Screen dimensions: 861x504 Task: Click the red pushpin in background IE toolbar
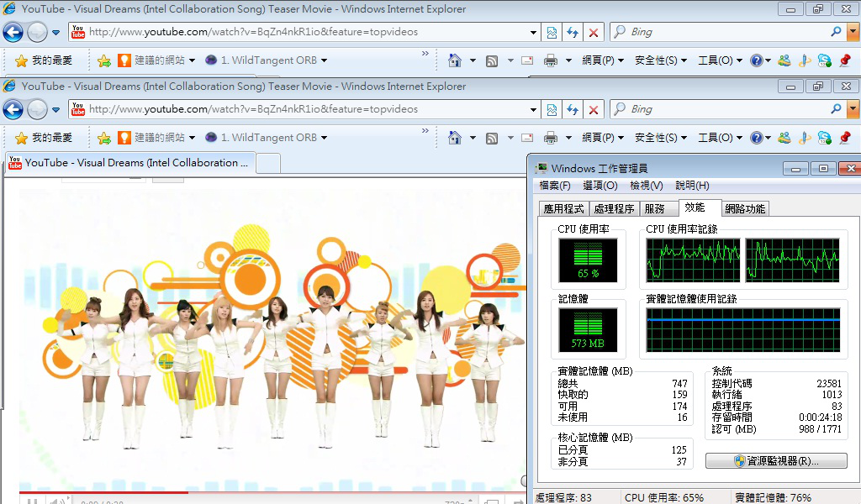(x=844, y=60)
